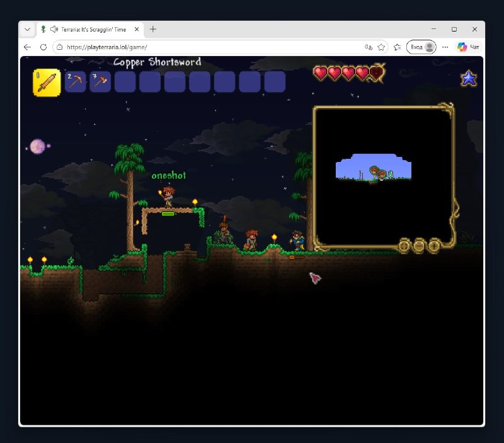504x443 pixels.
Task: Click the red health hearts bar
Action: pos(348,73)
